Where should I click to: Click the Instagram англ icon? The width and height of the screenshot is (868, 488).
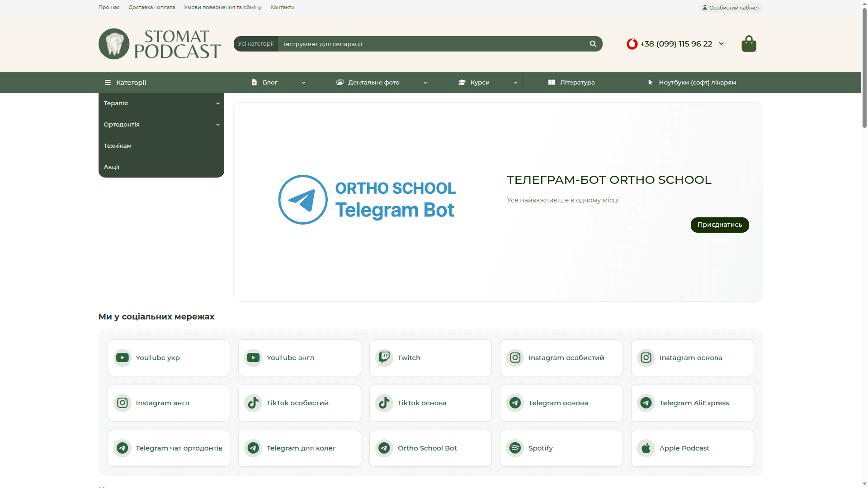click(x=123, y=403)
